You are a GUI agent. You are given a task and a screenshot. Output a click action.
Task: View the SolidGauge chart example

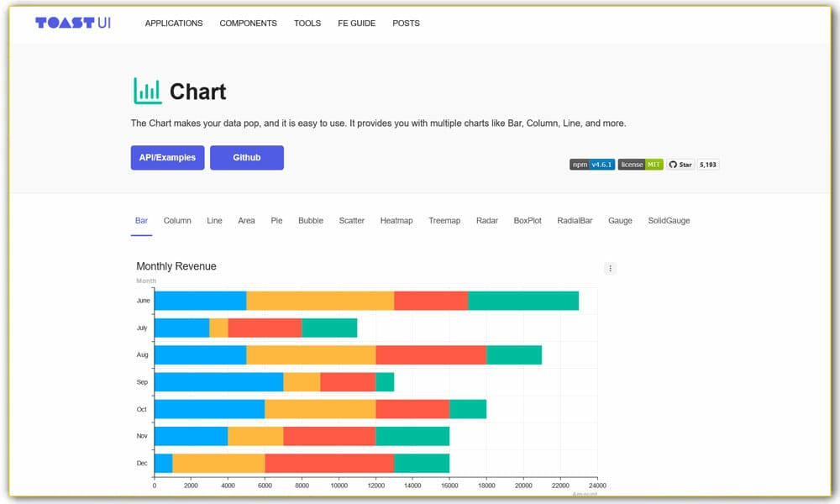[x=669, y=220]
